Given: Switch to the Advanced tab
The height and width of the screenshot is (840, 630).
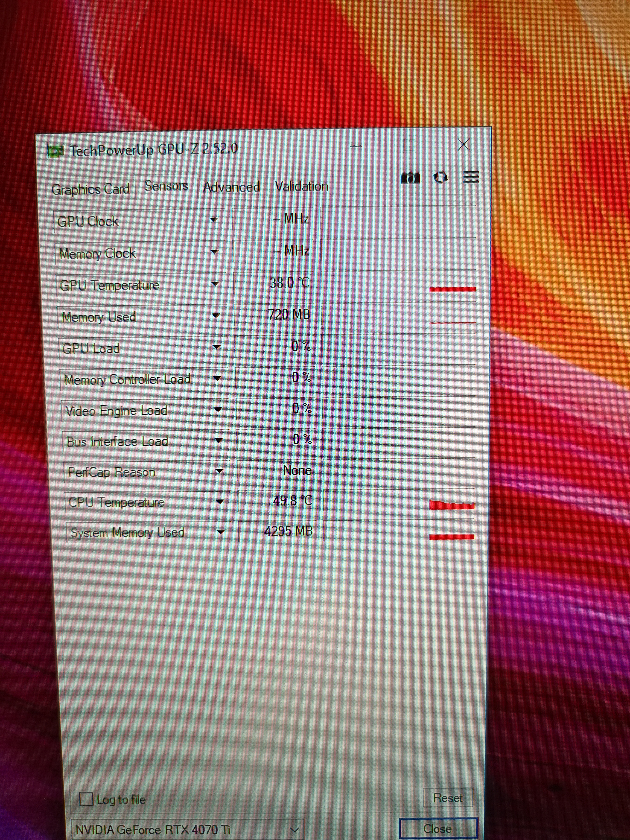Looking at the screenshot, I should click(231, 187).
